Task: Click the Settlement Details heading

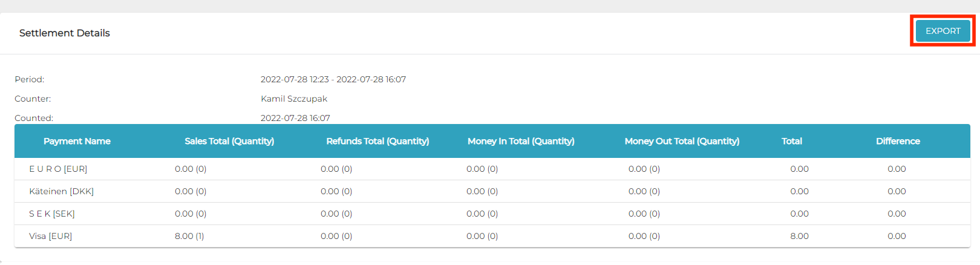Action: [x=65, y=33]
